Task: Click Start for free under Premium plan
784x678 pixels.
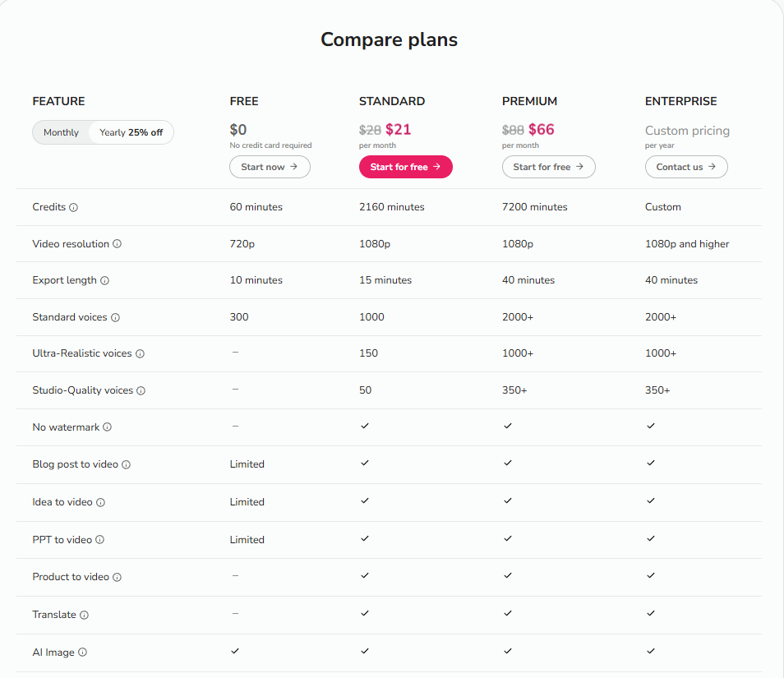Action: pyautogui.click(x=548, y=167)
